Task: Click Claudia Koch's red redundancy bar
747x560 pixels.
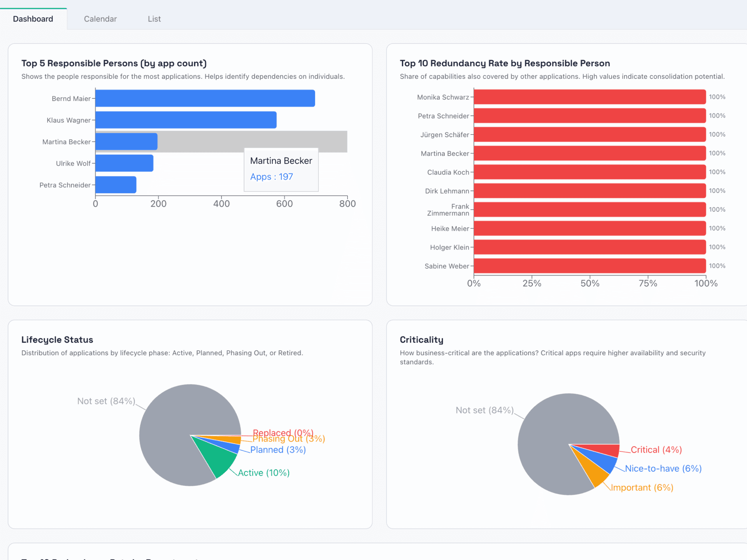Action: [590, 172]
